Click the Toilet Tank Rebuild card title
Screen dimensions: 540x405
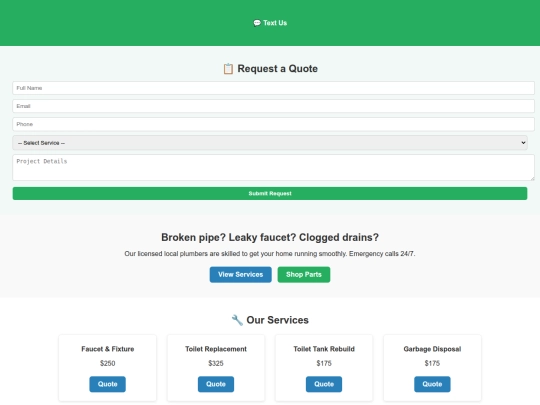324,349
